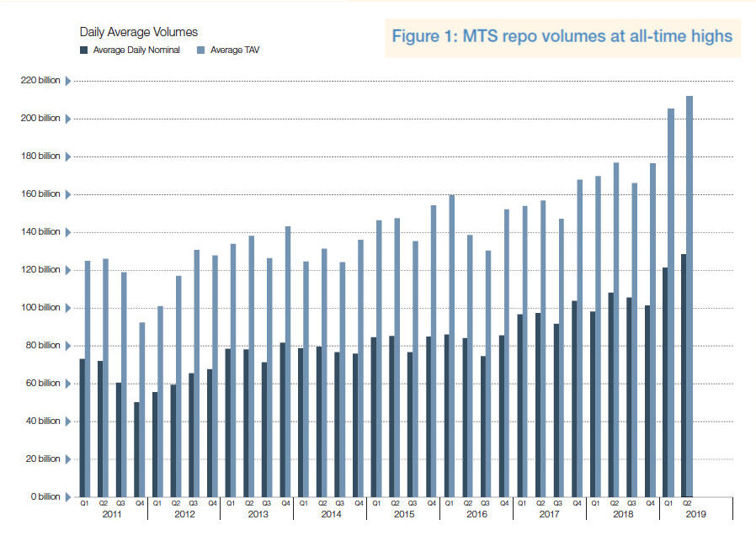
Task: Click the arrow marker beside 180 billion
Action: (68, 156)
